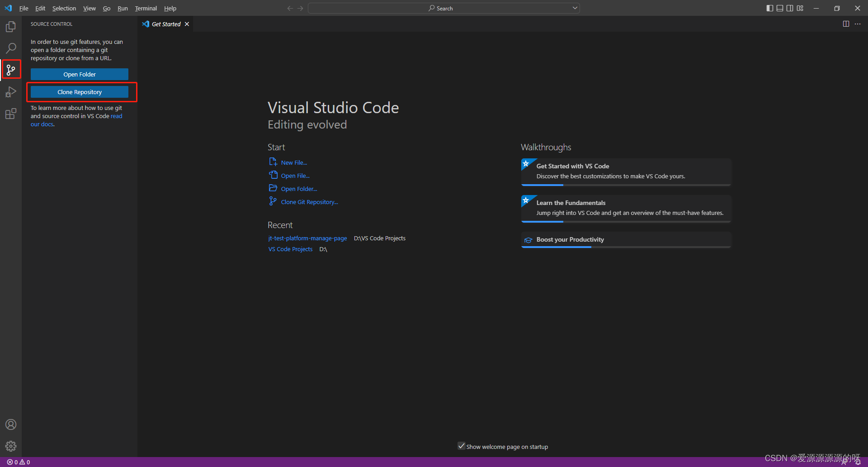Open the File menu
Screen dimensions: 868x467
pyautogui.click(x=24, y=8)
